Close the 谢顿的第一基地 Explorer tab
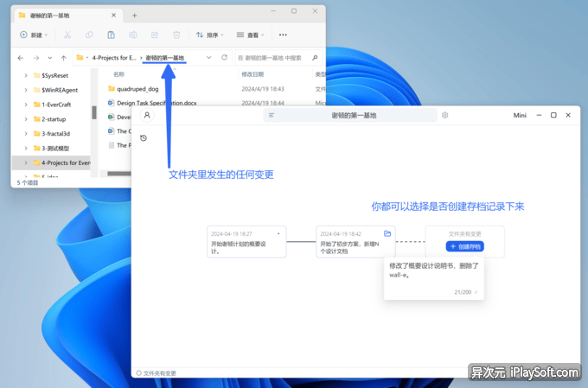 pyautogui.click(x=113, y=15)
